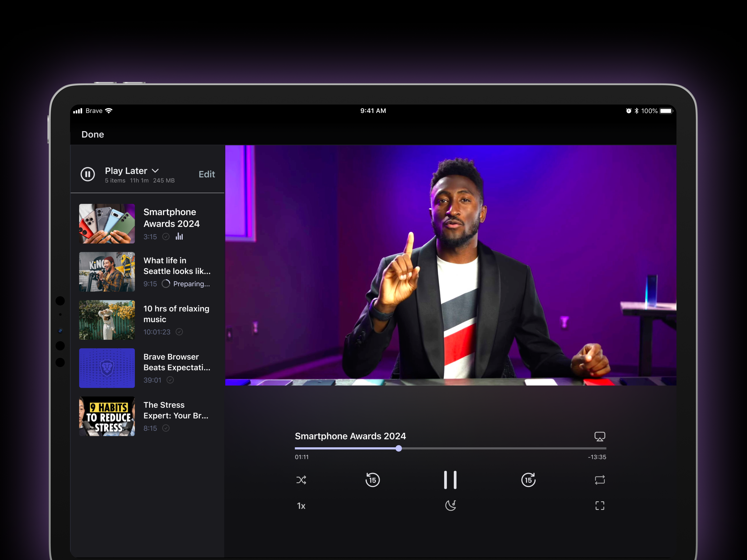Image resolution: width=747 pixels, height=560 pixels.
Task: Tap the shuffle playback icon
Action: click(x=301, y=480)
